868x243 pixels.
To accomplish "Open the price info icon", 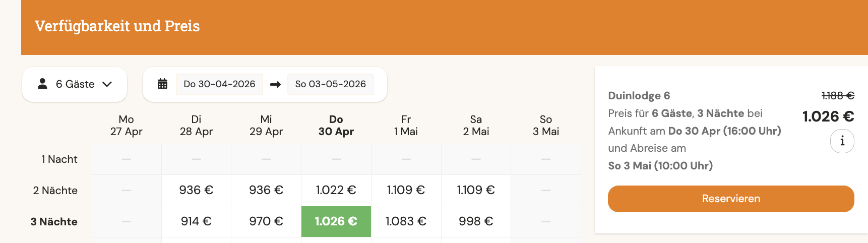I will (x=842, y=141).
